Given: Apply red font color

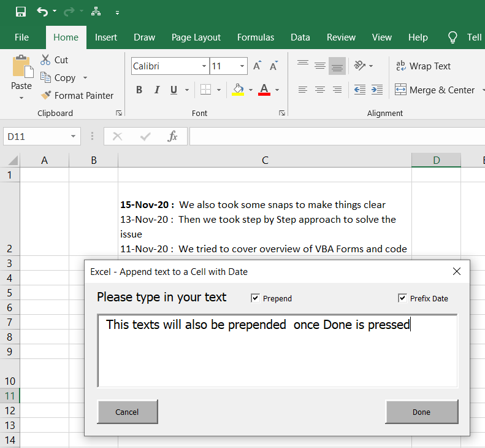Looking at the screenshot, I should coord(264,90).
